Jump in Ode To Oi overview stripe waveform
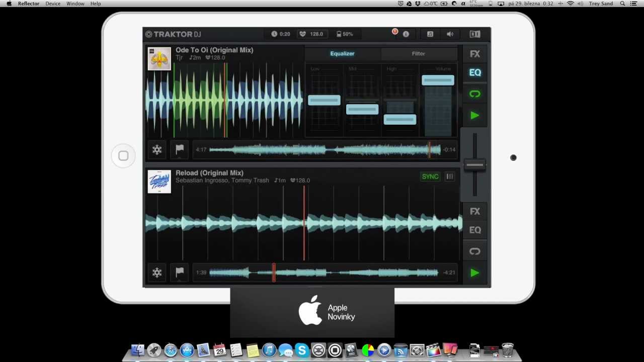Screen dimensions: 644x362 pos(325,149)
